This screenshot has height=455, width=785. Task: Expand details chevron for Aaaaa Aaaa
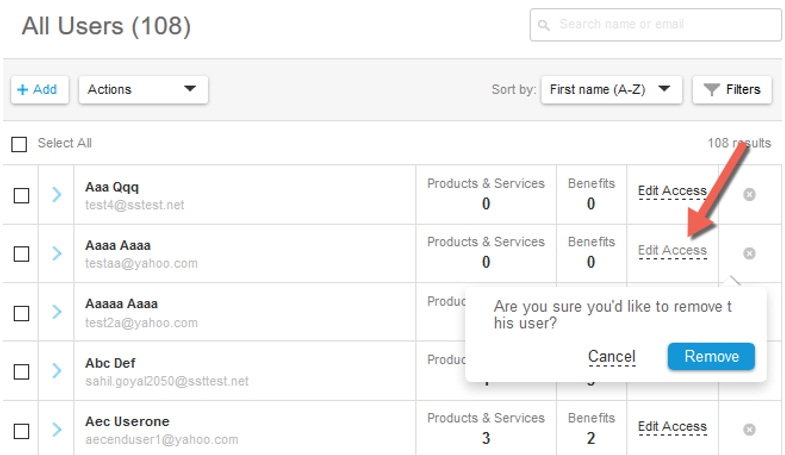[57, 312]
